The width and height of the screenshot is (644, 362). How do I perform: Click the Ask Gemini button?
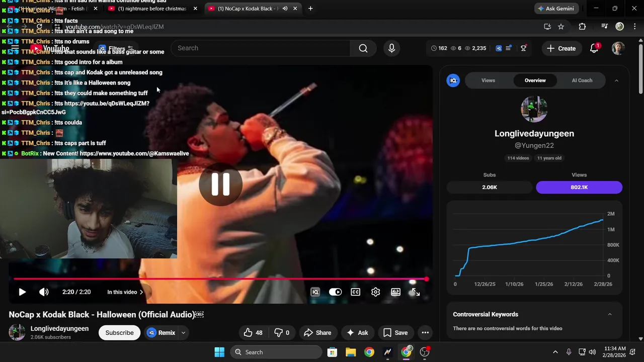(556, 9)
